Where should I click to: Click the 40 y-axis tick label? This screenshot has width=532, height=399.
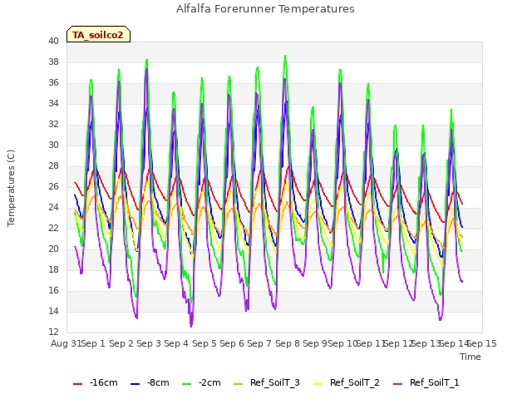coord(53,41)
